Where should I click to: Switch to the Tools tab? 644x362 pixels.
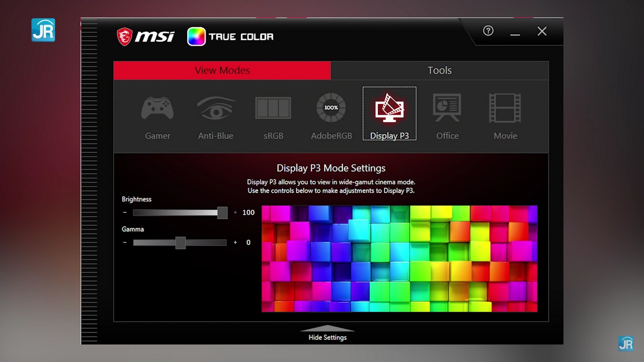coord(440,70)
